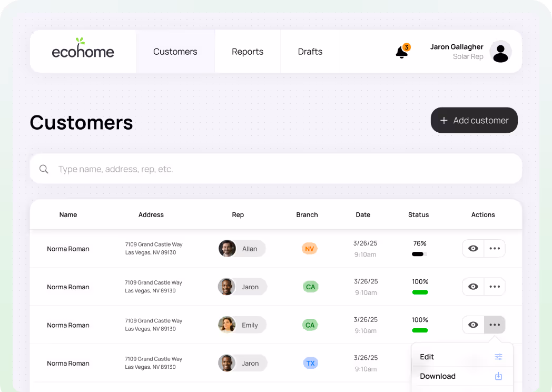Click Norma Roman in Emily's row
This screenshot has width=552, height=392.
[68, 325]
